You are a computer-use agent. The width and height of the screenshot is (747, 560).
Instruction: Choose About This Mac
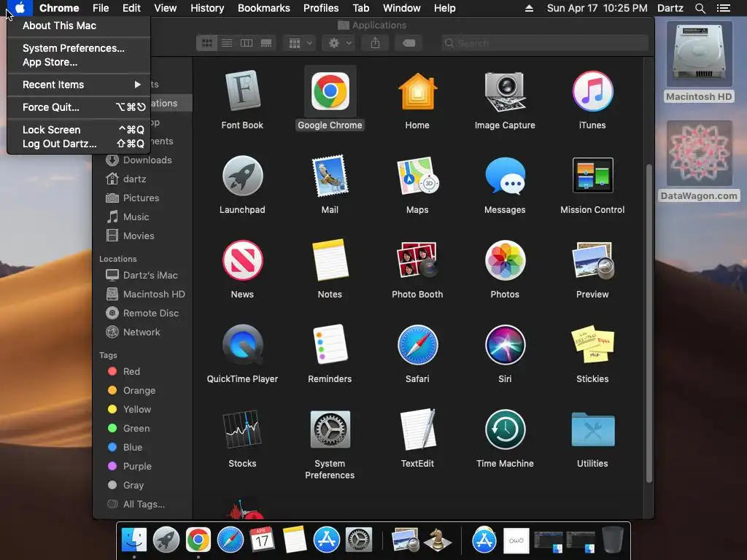point(79,26)
